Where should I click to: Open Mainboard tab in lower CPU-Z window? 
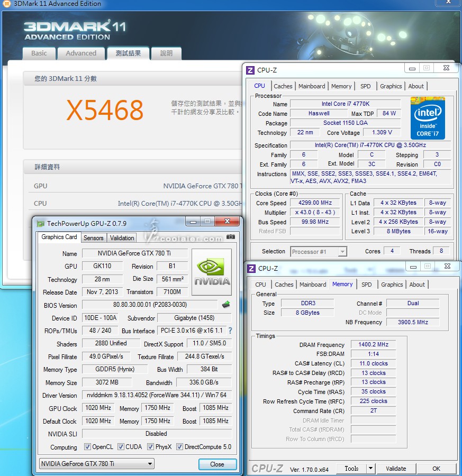click(313, 285)
